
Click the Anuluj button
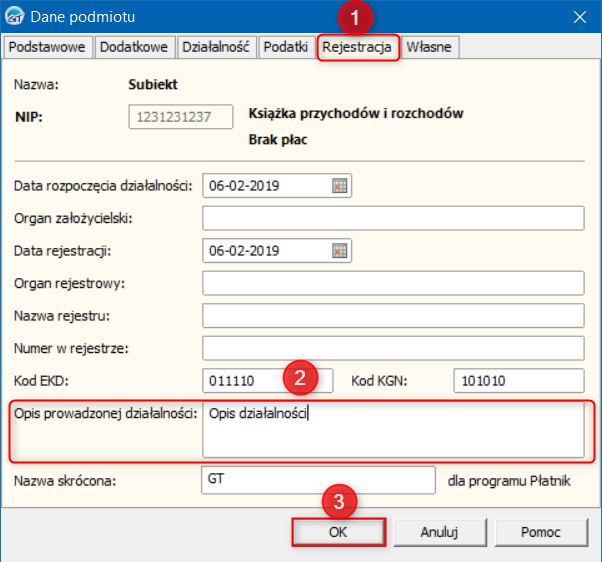point(440,532)
